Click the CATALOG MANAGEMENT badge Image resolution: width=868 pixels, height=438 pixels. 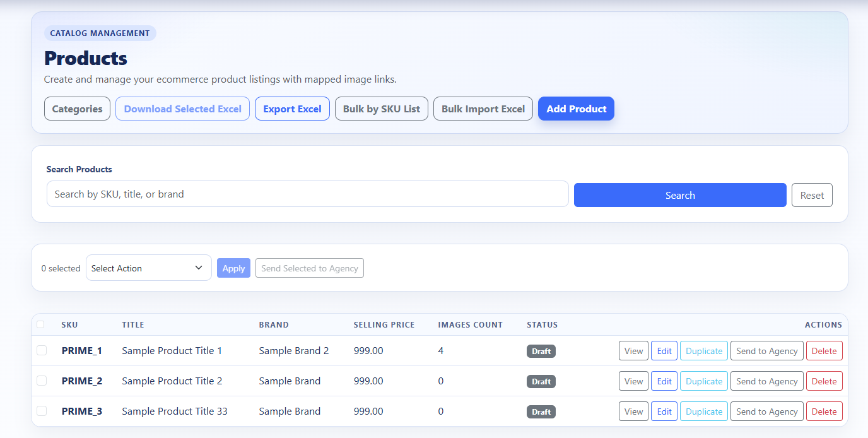[x=100, y=33]
